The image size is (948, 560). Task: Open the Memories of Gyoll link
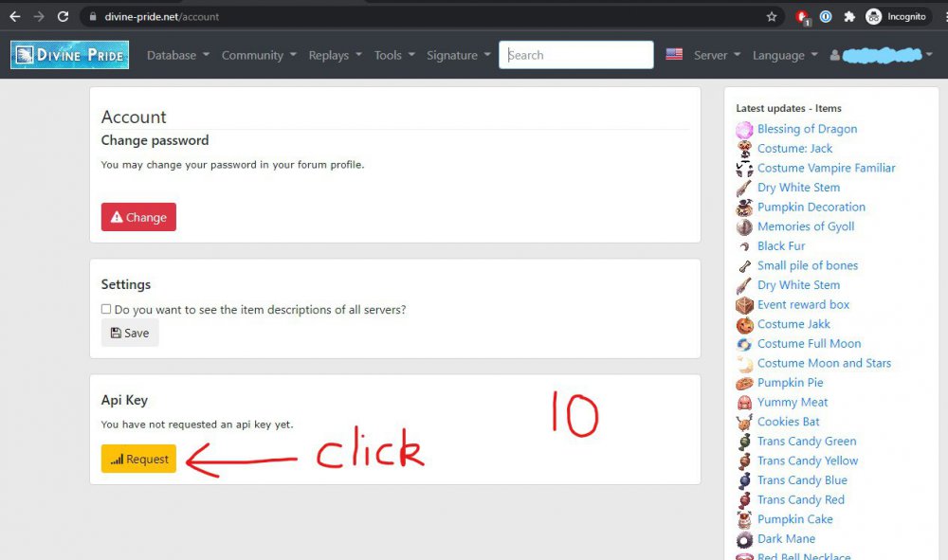point(806,226)
